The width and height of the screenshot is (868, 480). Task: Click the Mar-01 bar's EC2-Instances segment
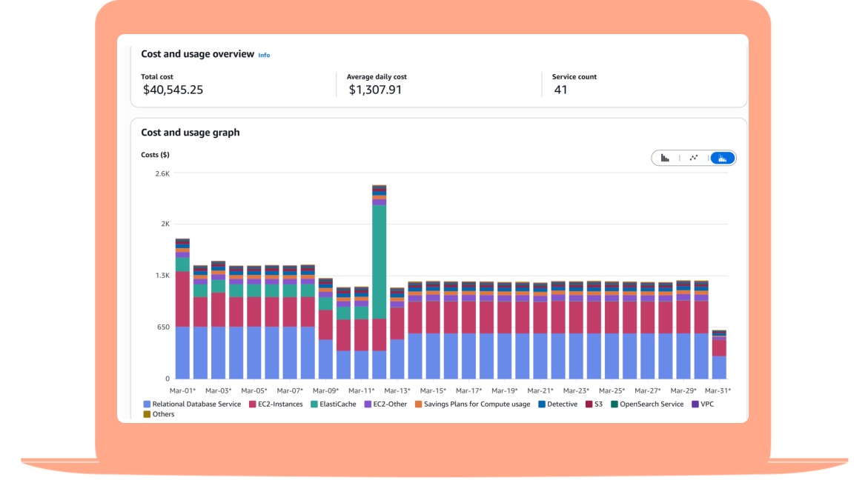click(x=182, y=299)
